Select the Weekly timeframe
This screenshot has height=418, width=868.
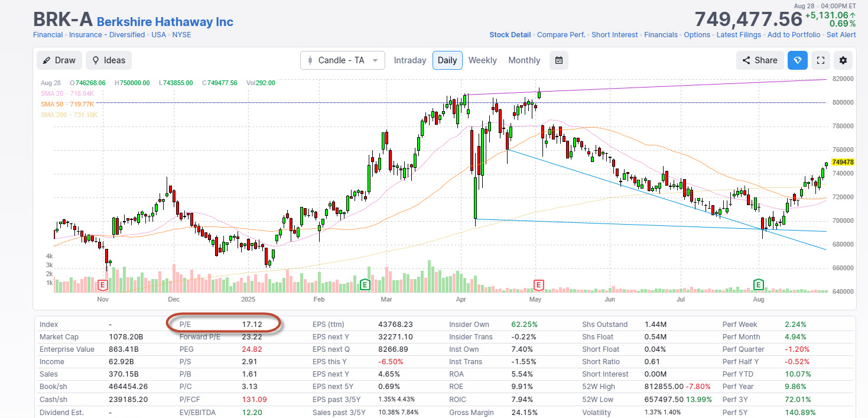(482, 60)
